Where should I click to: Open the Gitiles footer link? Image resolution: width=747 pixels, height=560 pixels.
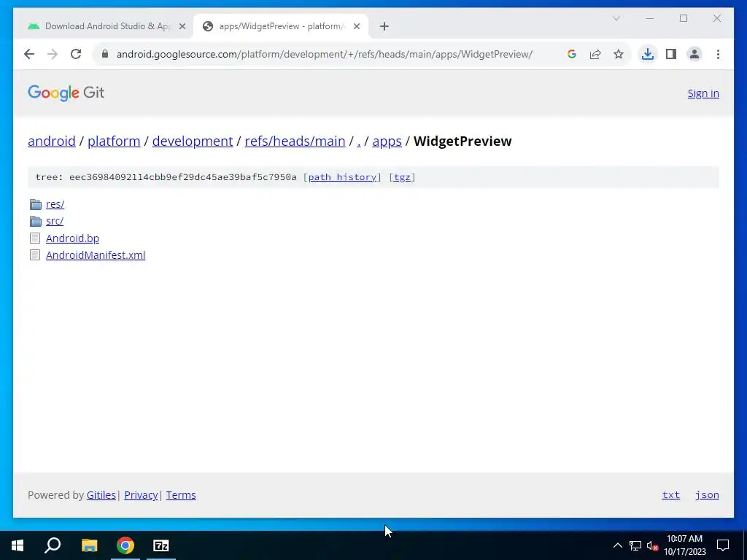click(x=101, y=495)
